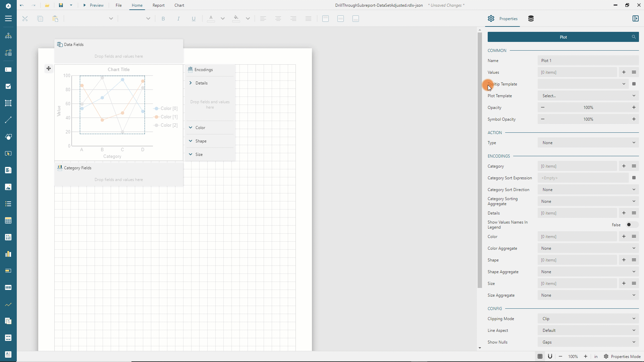This screenshot has height=362, width=644.
Task: Open the Report tab
Action: tap(158, 5)
